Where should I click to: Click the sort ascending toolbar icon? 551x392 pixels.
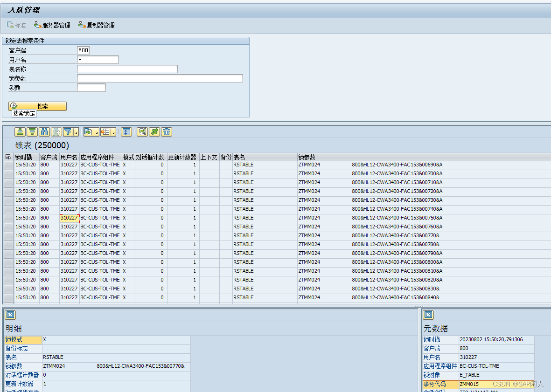click(x=20, y=132)
